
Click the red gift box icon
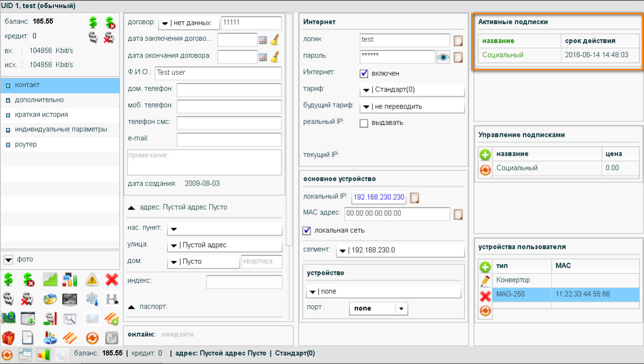(x=8, y=338)
